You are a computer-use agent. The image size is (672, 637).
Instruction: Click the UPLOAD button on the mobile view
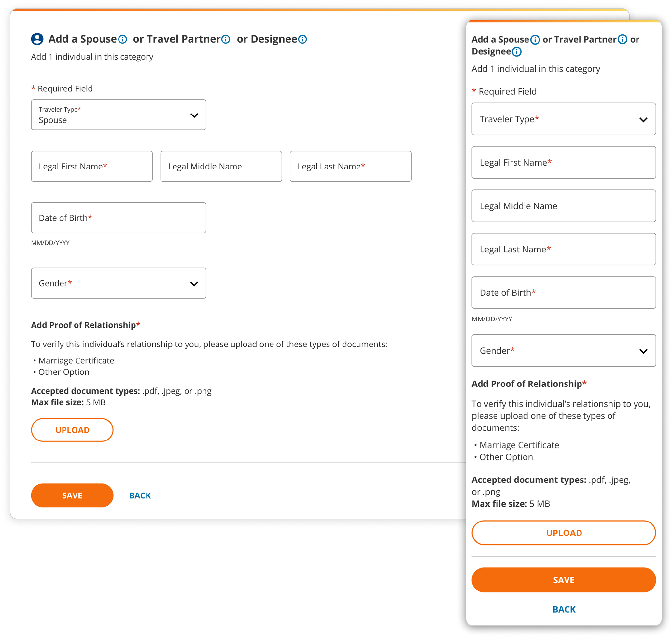[x=563, y=533]
